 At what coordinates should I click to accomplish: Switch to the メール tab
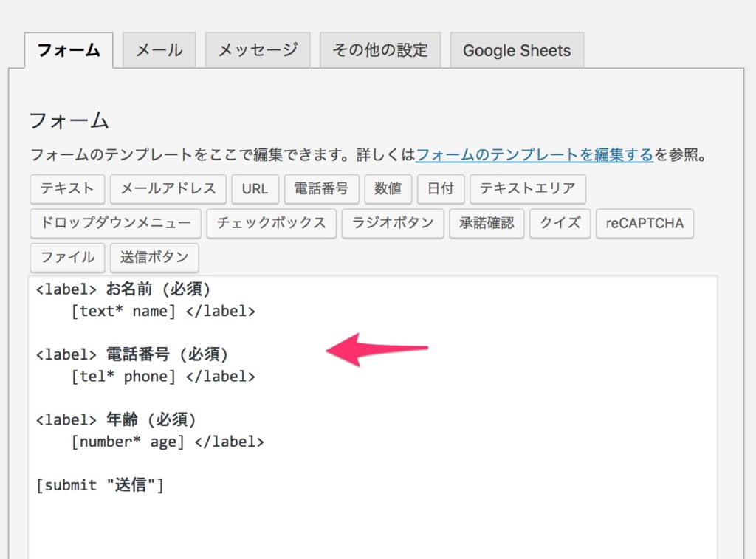(159, 50)
